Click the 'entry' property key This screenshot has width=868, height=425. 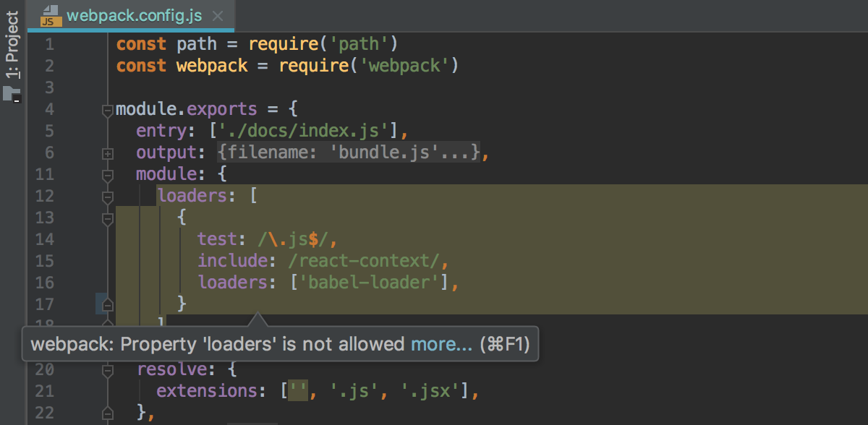[x=161, y=131]
